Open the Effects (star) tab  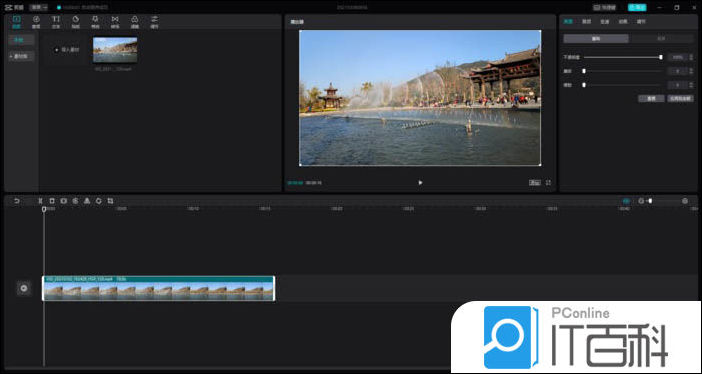coord(95,22)
